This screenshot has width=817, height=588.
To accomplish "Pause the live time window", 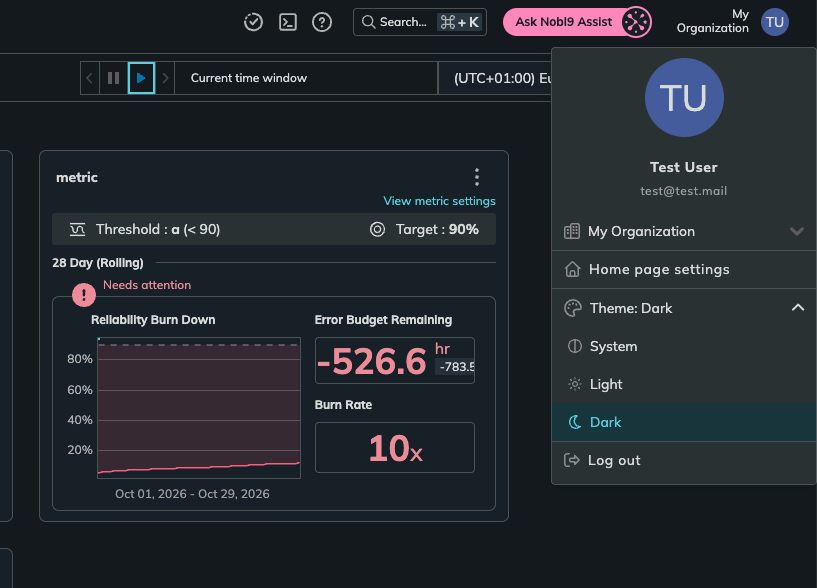I will (x=113, y=78).
